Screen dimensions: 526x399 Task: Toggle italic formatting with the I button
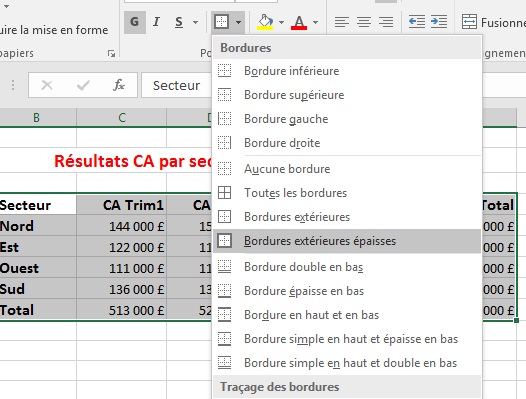(156, 22)
